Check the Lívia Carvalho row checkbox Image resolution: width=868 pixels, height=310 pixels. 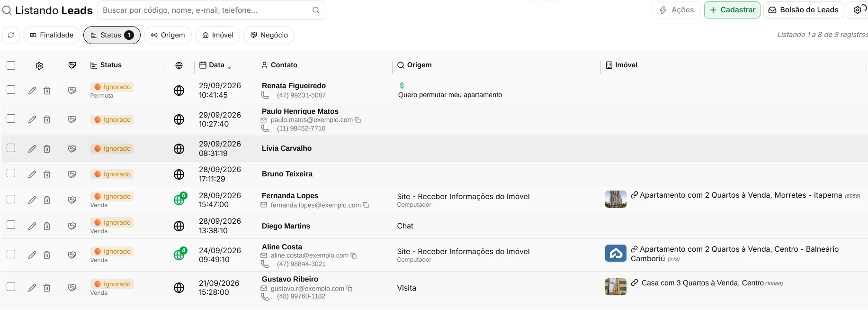click(x=11, y=148)
